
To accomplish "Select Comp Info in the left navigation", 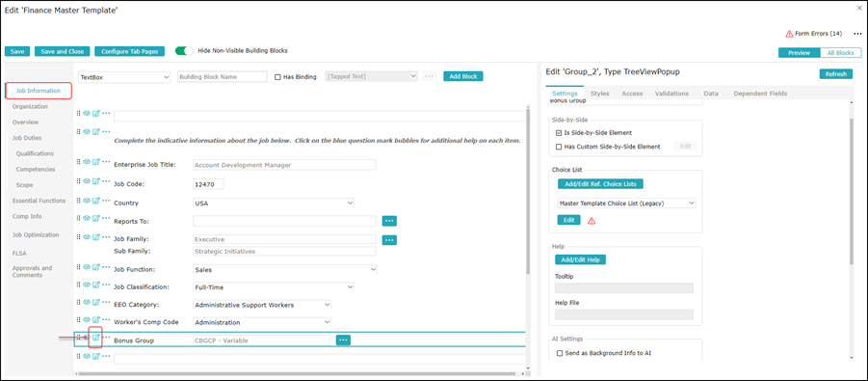I will [x=27, y=216].
